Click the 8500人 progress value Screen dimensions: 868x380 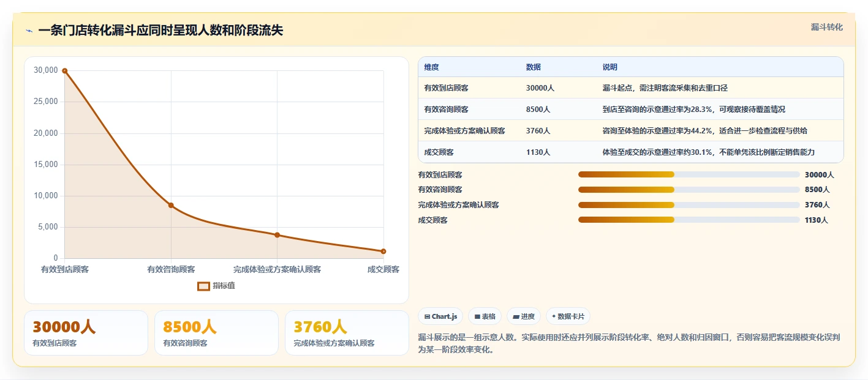[x=817, y=190]
